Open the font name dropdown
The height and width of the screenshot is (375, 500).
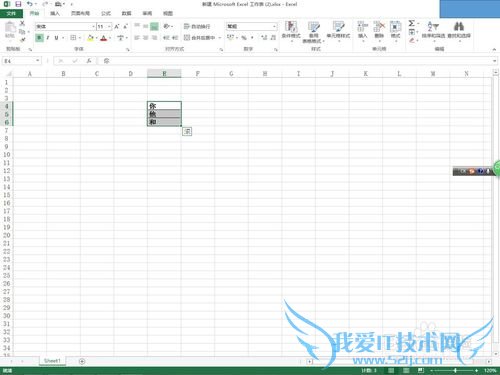click(x=93, y=26)
